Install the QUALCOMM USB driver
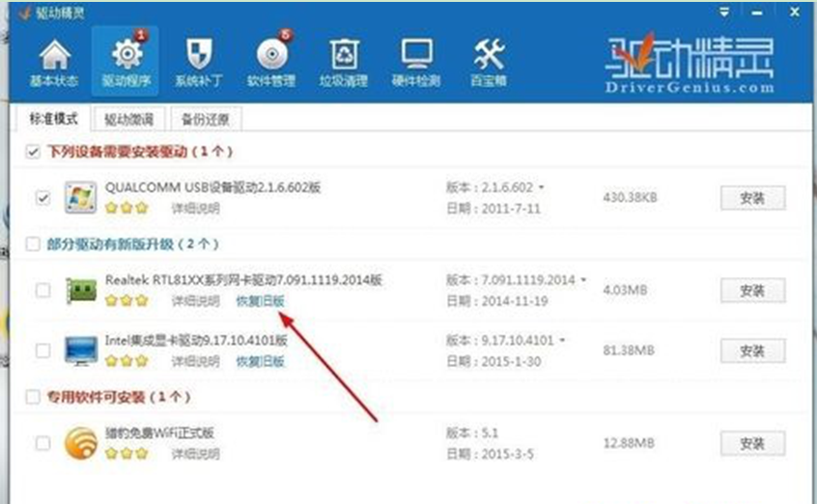 [752, 198]
